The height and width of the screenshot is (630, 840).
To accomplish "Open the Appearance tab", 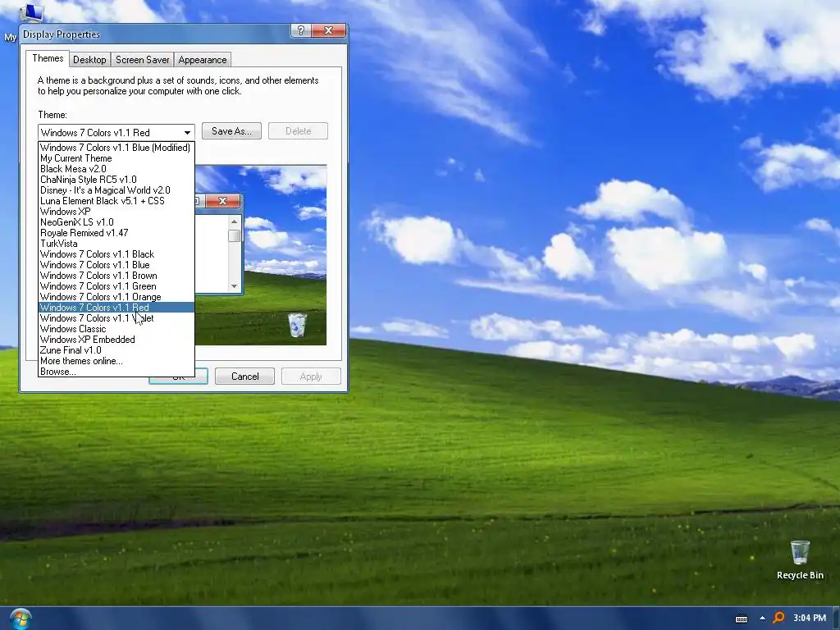I will coord(203,60).
